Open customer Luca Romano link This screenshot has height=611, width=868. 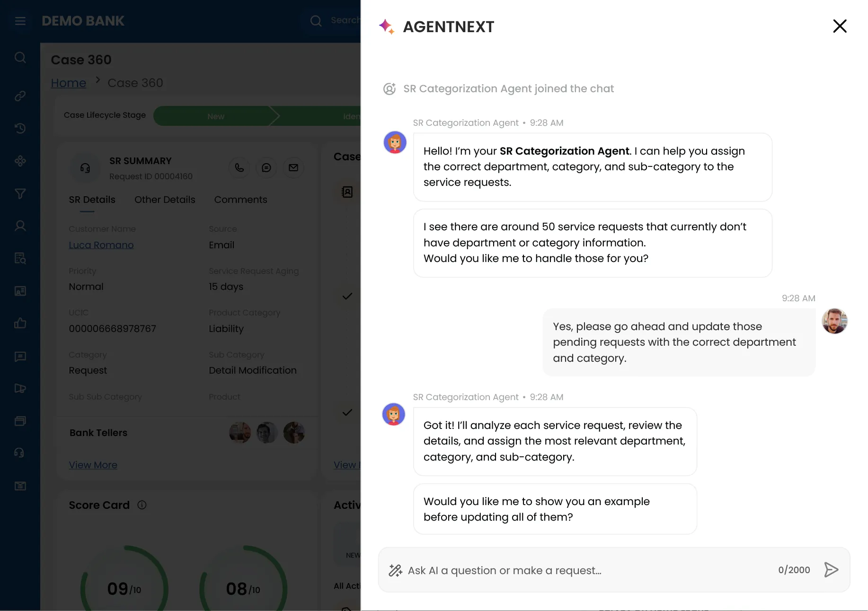point(101,245)
